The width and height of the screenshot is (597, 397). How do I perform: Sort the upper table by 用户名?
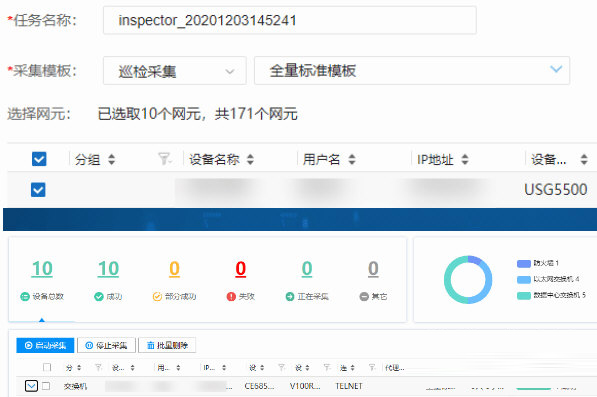352,159
